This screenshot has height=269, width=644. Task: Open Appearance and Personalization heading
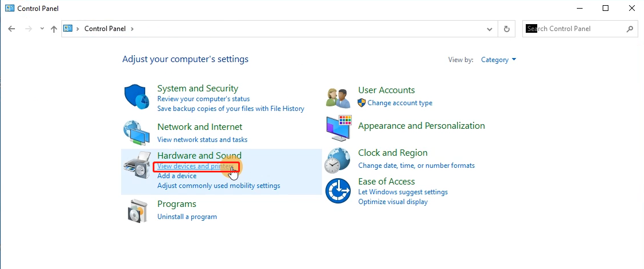pos(421,126)
